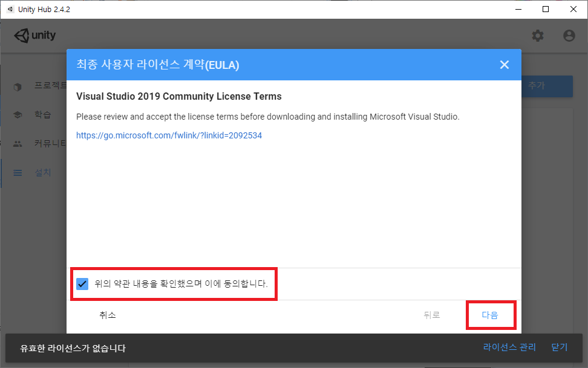Viewport: 588px width, 368px height.
Task: Open Unity Hub settings gear
Action: pos(538,36)
